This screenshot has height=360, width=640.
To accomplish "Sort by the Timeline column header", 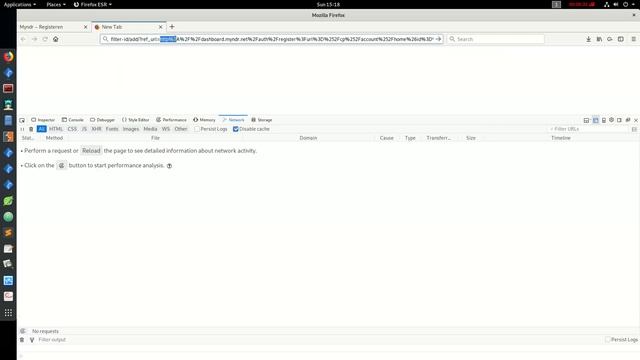I will coord(561,138).
